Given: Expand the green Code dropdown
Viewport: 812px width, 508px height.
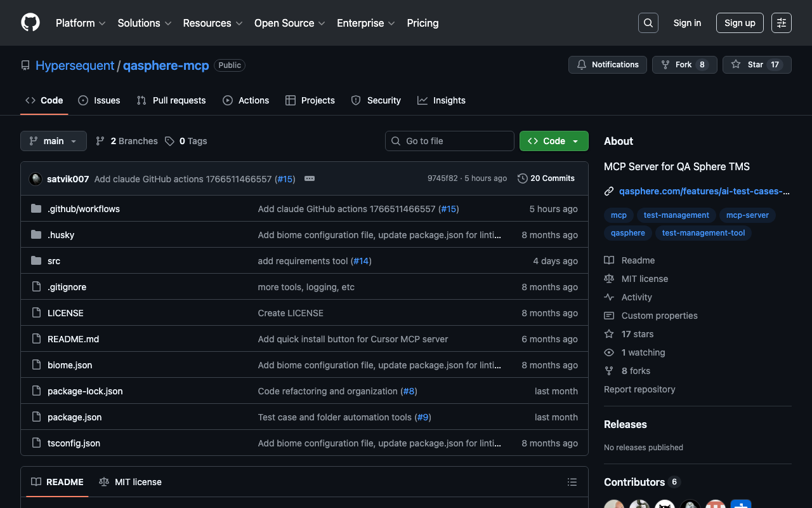Looking at the screenshot, I should tap(553, 141).
